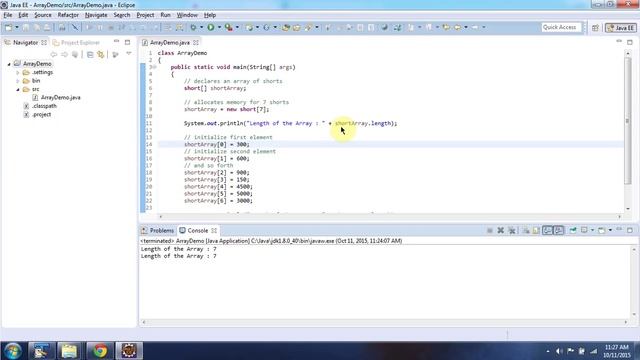
Task: Click the Remove Launch X icon in Console
Action: tap(500, 231)
